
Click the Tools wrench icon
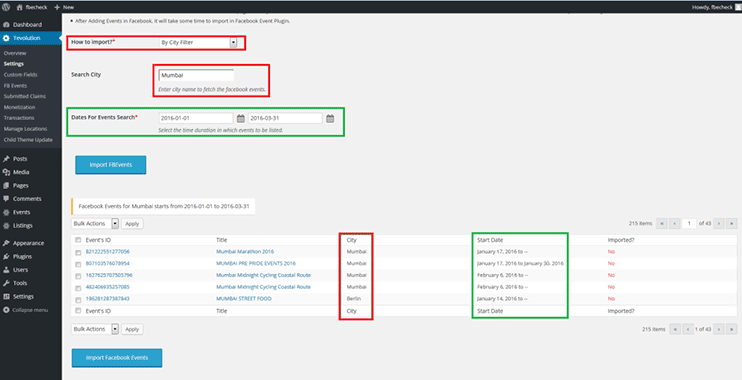pyautogui.click(x=6, y=283)
